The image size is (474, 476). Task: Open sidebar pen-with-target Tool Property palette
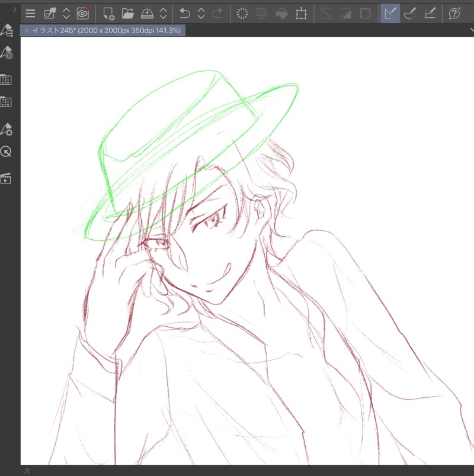coord(7,53)
